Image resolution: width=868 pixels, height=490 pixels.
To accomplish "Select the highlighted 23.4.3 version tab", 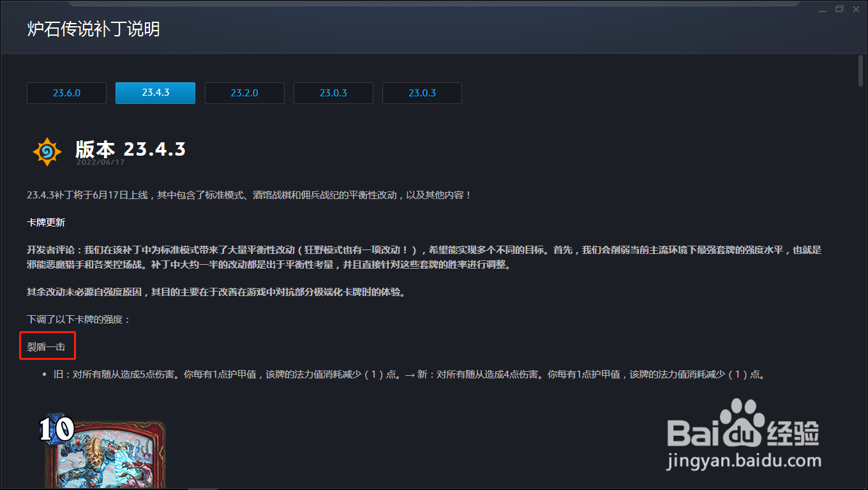I will (x=155, y=93).
